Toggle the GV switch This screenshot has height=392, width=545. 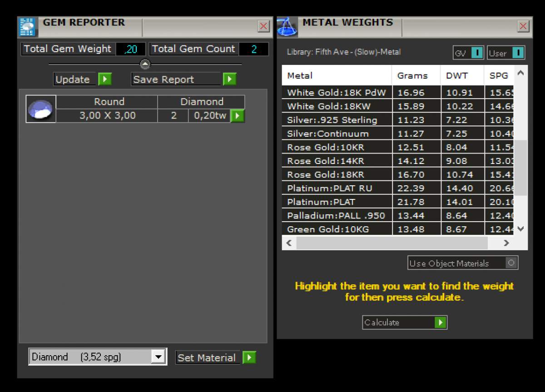(x=476, y=53)
